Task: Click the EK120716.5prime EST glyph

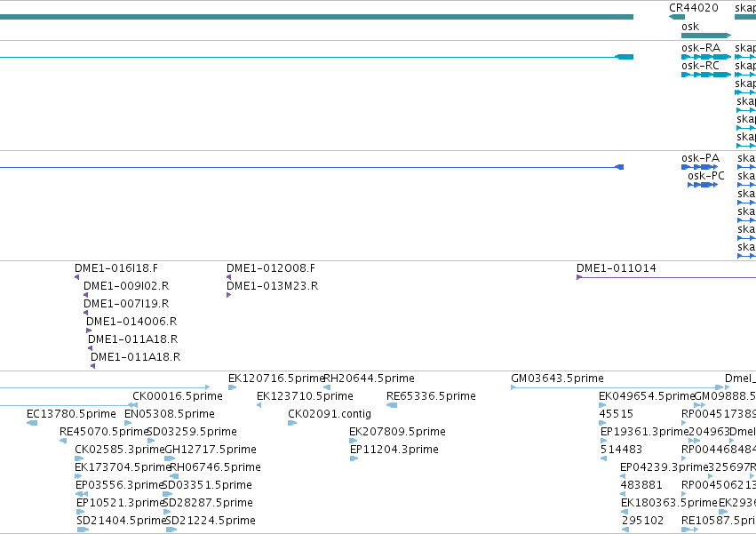Action: [233, 387]
